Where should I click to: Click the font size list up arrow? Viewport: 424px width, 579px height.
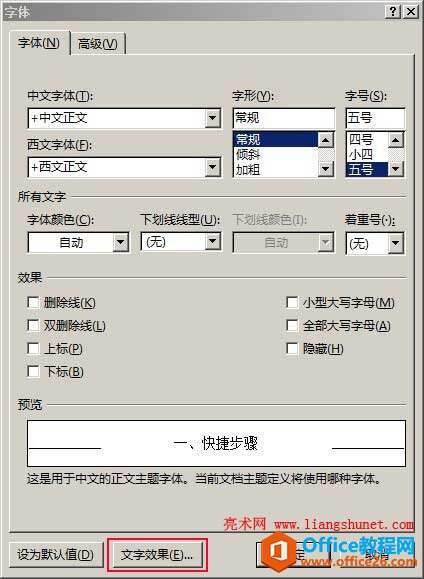[396, 140]
